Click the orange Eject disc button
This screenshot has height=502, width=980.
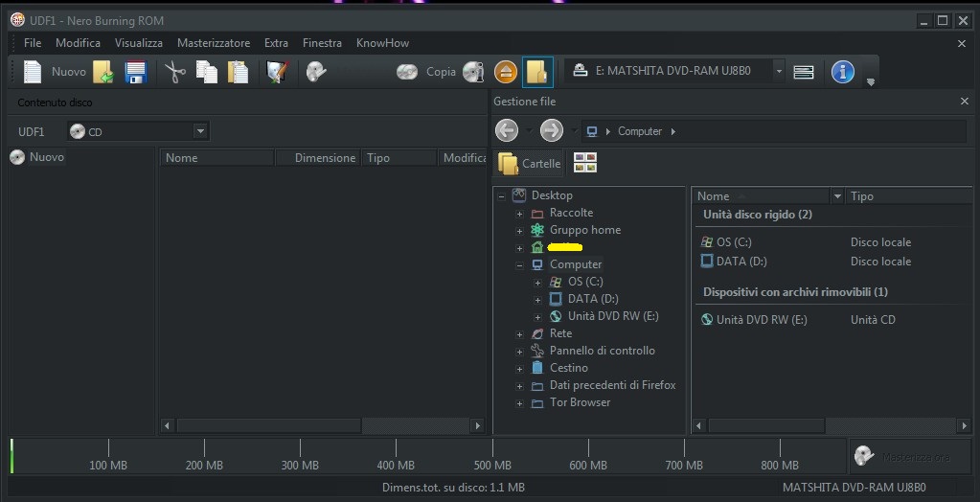(506, 72)
